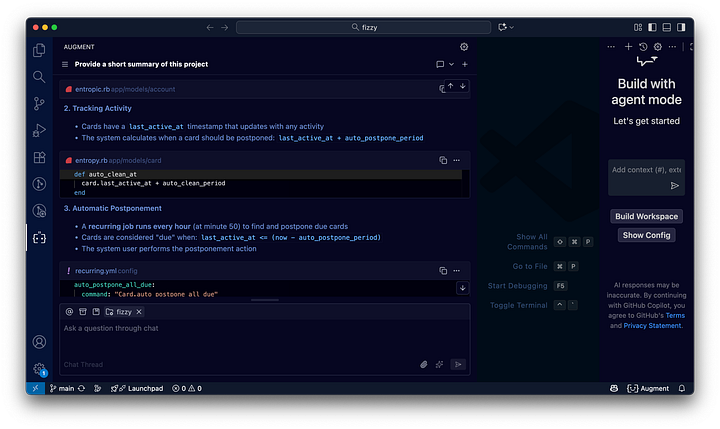Open the Search view in the activity bar
The image size is (720, 429).
39,77
